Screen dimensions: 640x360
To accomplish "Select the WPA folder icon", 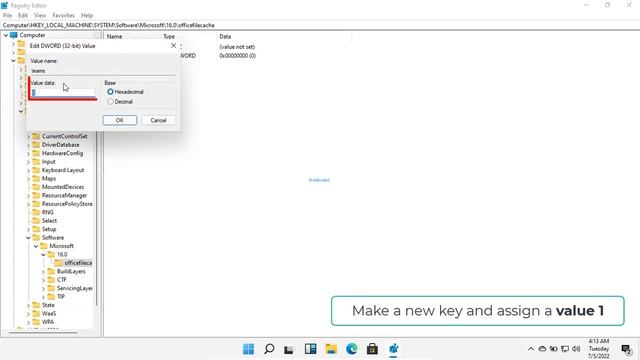I will [36, 322].
